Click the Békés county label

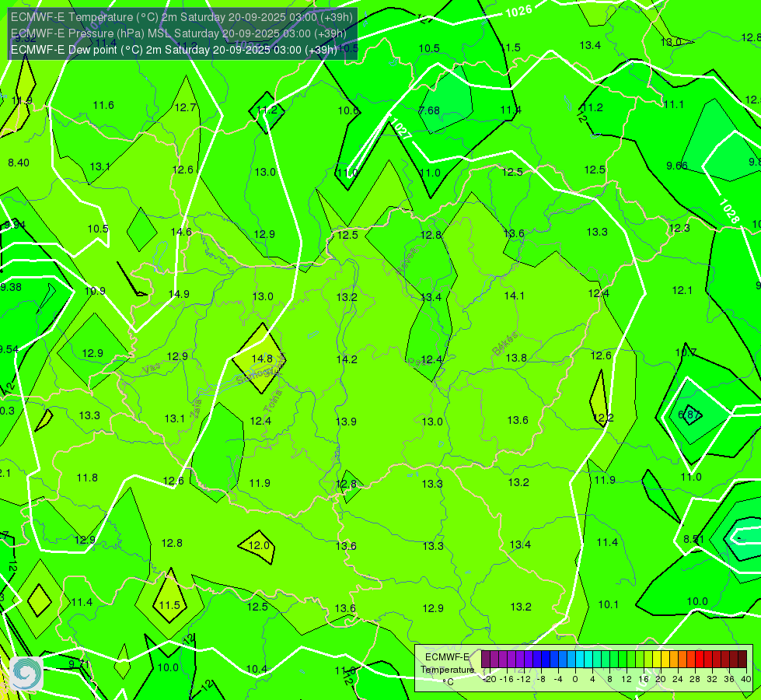(x=504, y=344)
